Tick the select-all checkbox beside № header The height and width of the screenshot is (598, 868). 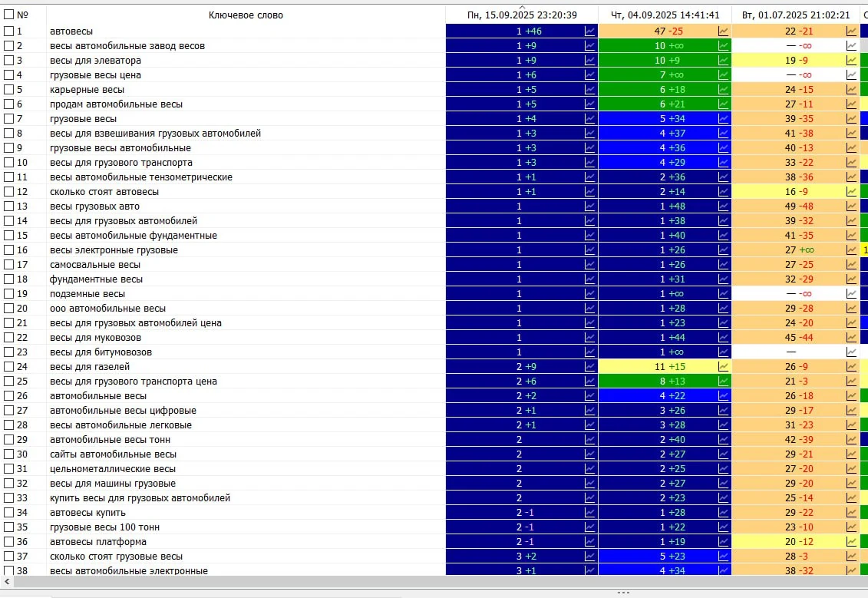pos(9,15)
